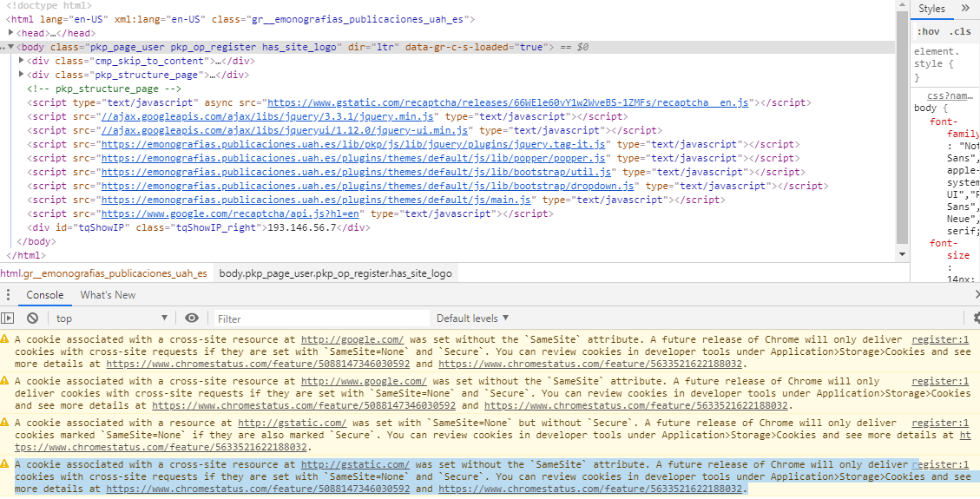The width and height of the screenshot is (980, 499).
Task: Open the drawer three-dot menu
Action: 8,295
